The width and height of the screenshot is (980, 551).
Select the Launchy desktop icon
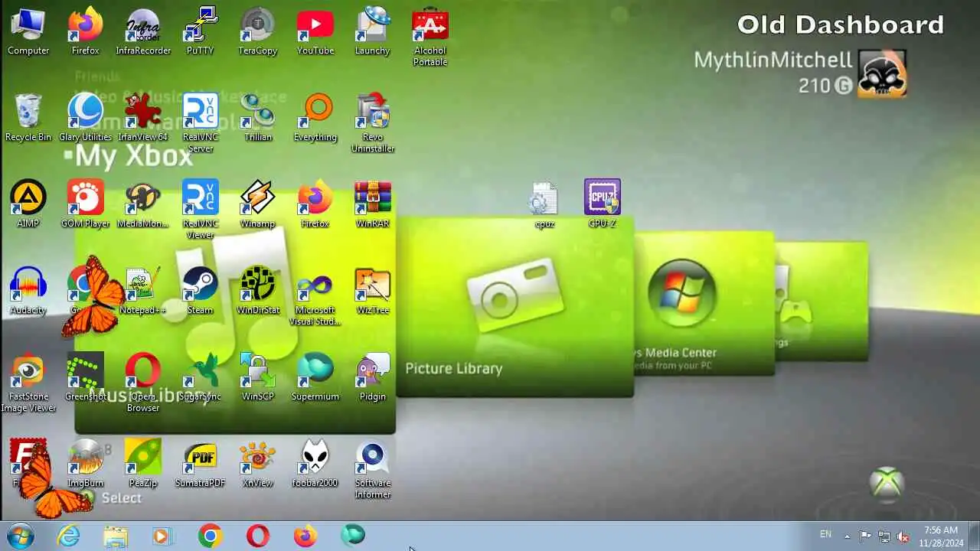(373, 32)
